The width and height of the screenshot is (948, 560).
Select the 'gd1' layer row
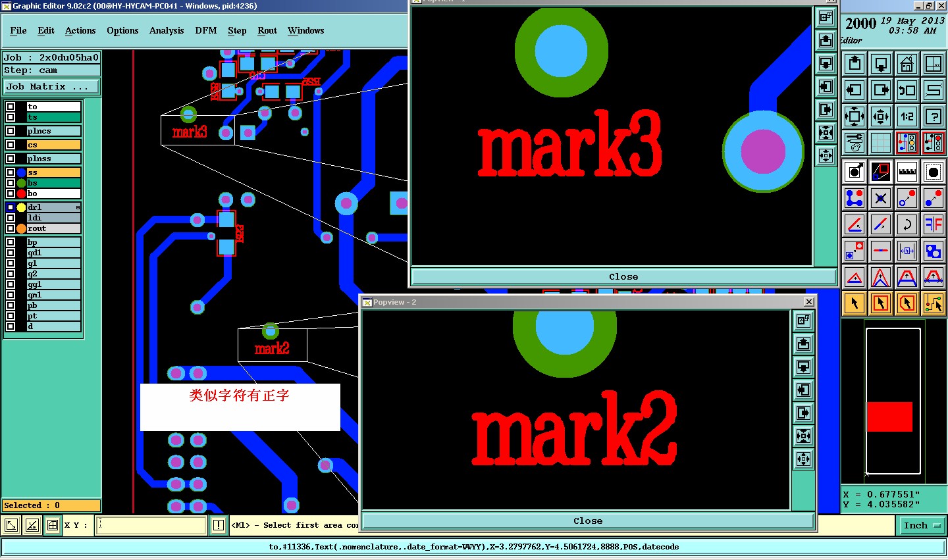[x=53, y=253]
